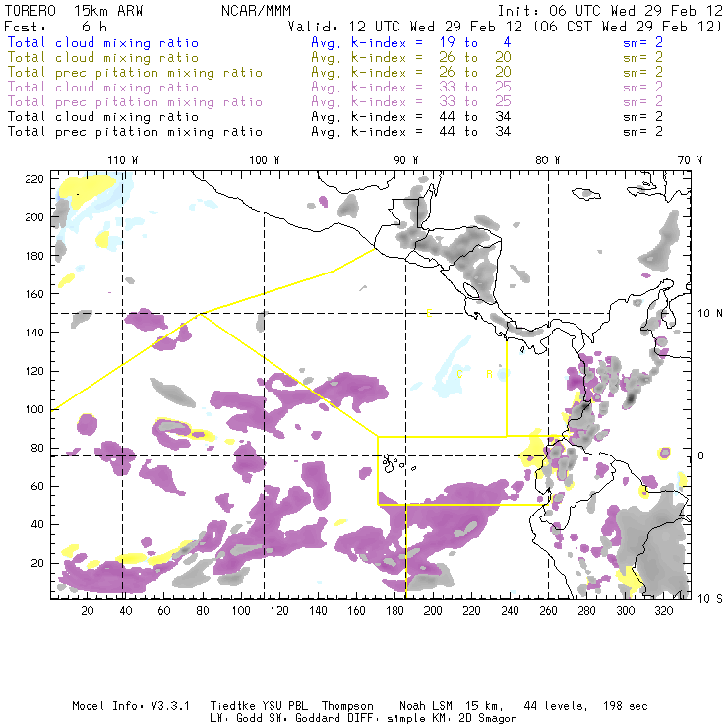The height and width of the screenshot is (728, 728).
Task: Click the "70 W" longitude label
Action: click(690, 160)
